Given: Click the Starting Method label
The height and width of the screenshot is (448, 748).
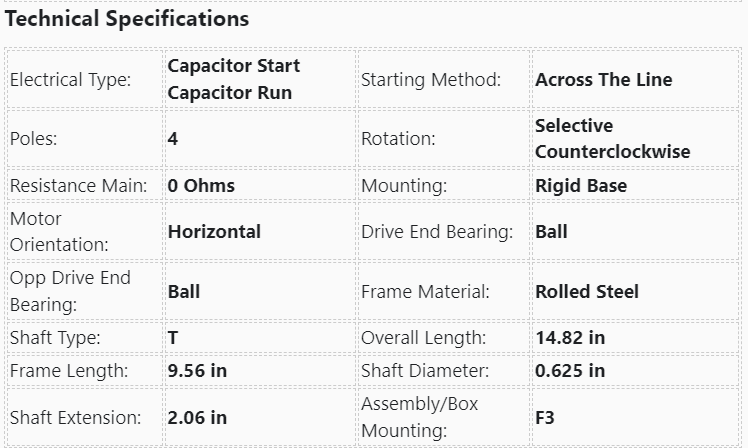Looking at the screenshot, I should [x=431, y=80].
